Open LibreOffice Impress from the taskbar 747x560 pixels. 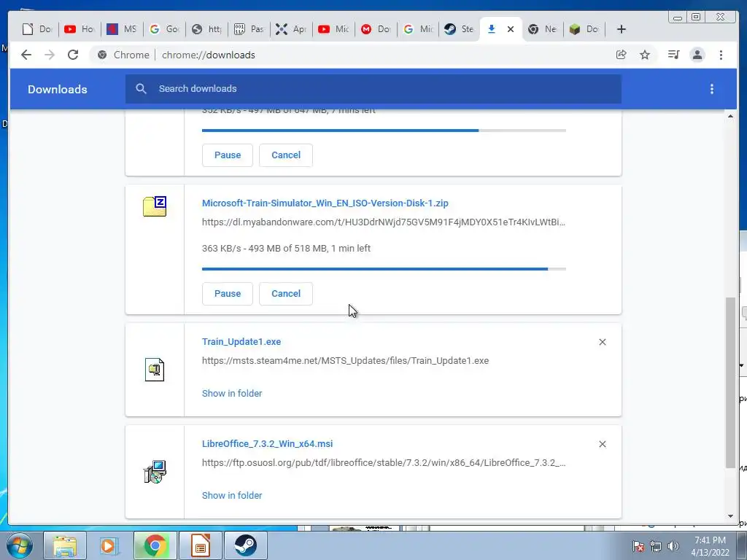tap(201, 545)
